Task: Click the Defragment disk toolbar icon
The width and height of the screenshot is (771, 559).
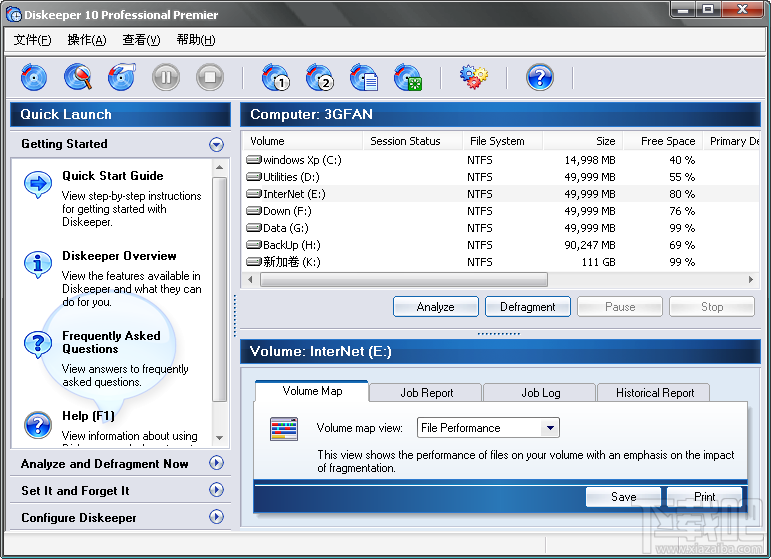Action: tap(121, 77)
